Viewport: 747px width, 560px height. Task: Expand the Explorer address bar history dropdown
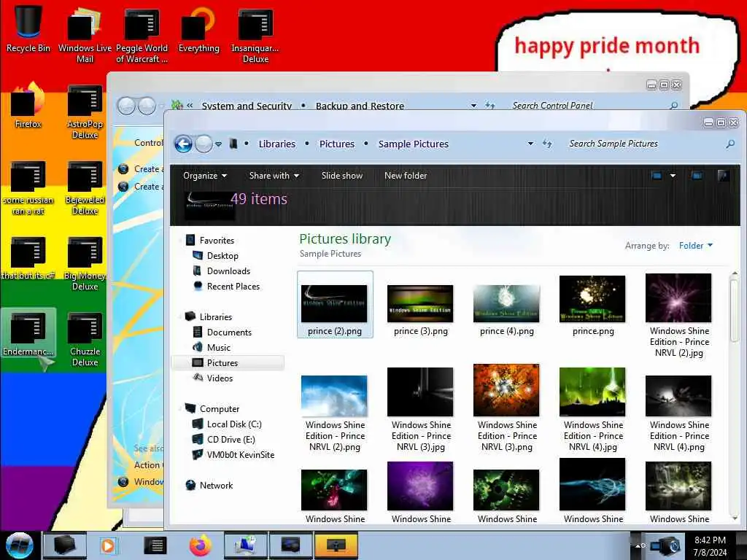click(530, 144)
